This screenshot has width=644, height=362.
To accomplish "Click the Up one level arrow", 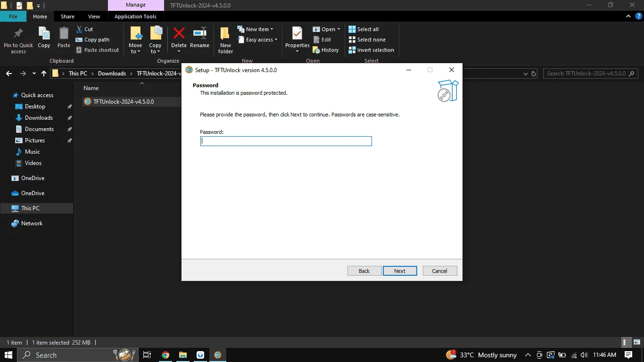I will pos(44,74).
